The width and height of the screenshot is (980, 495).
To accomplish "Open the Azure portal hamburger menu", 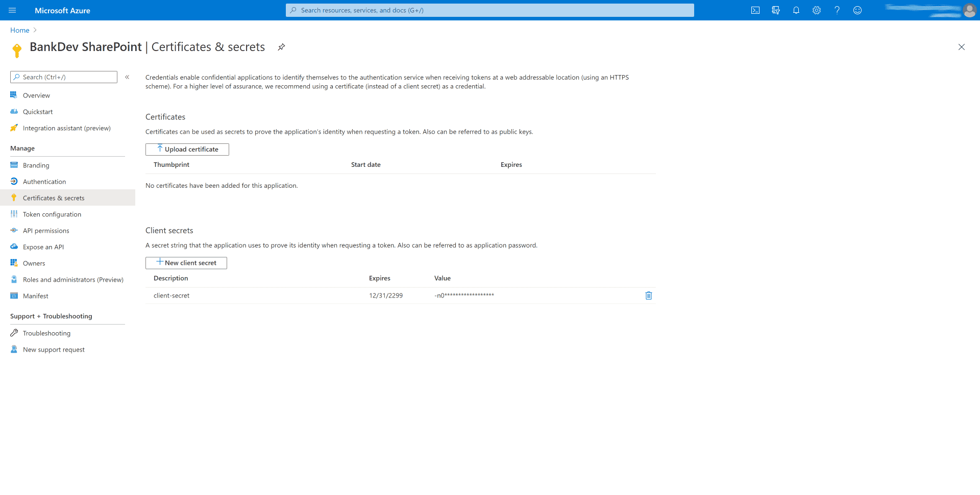I will [12, 10].
